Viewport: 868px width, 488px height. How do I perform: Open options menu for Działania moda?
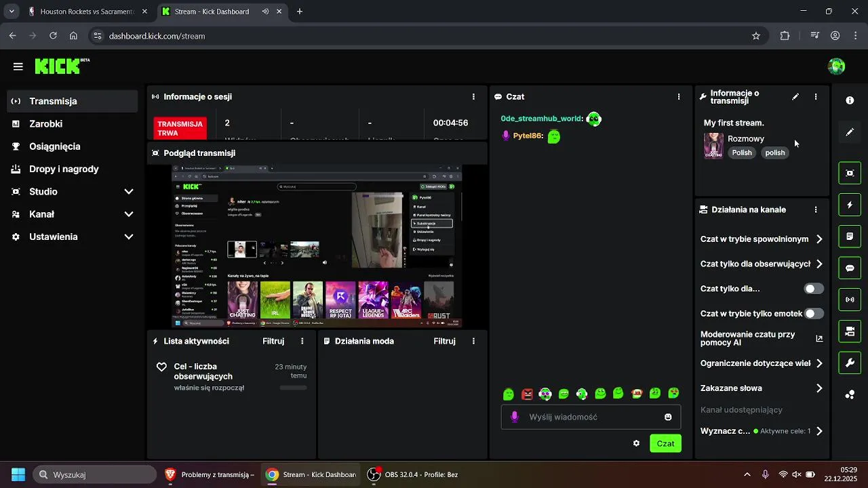tap(473, 341)
